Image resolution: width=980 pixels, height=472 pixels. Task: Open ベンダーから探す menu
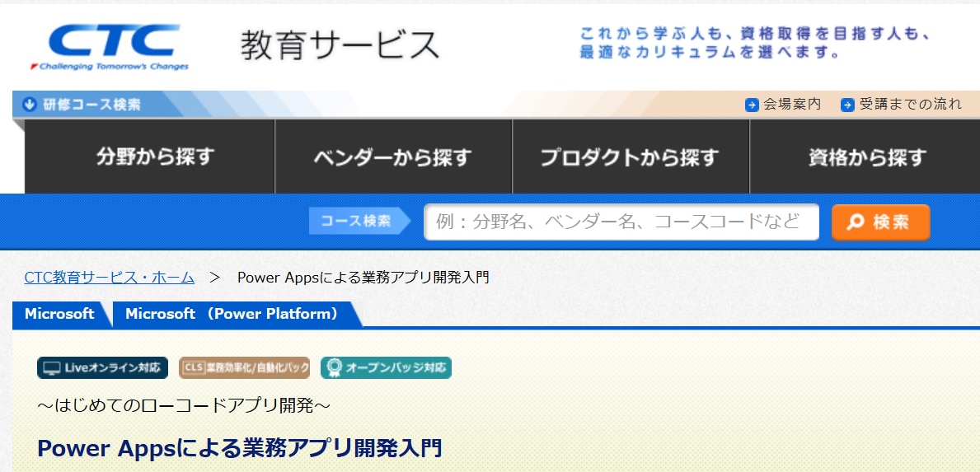[393, 157]
